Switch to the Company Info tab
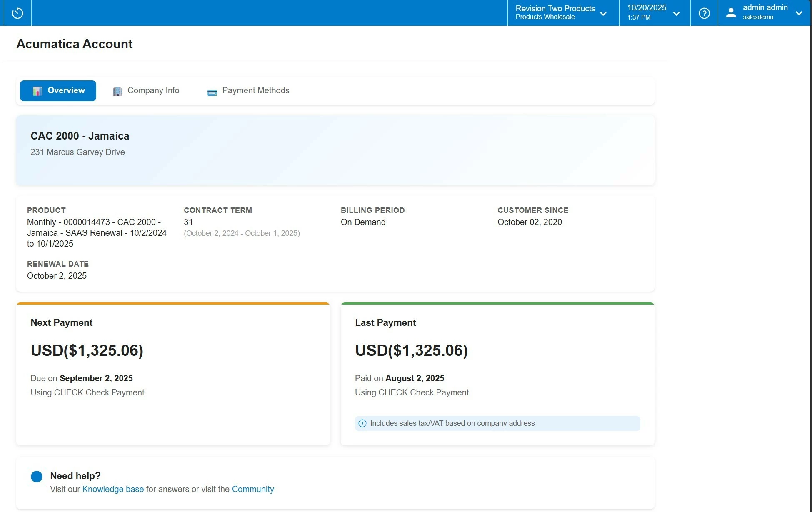 pyautogui.click(x=153, y=90)
